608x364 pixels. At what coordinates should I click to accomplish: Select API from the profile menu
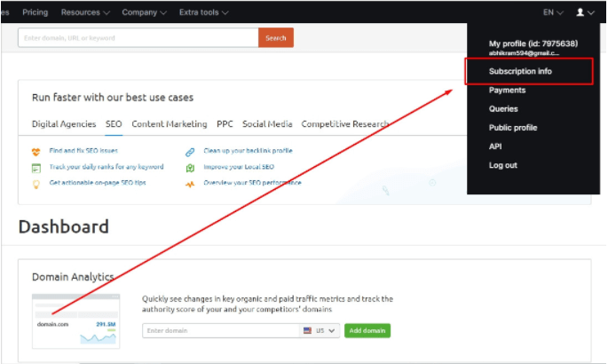tap(495, 146)
